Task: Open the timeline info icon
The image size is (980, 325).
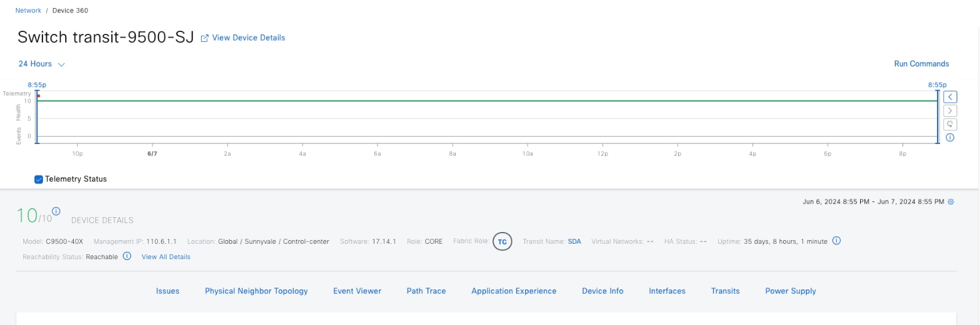Action: tap(950, 138)
